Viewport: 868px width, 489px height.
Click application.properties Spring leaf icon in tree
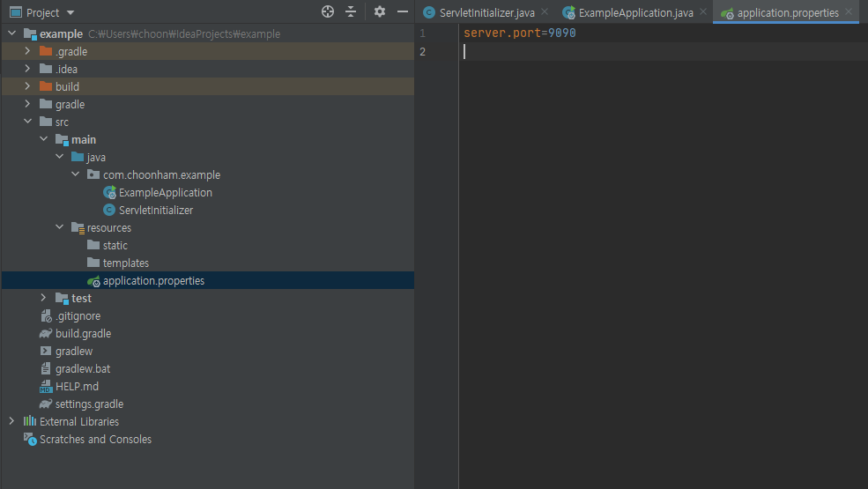click(x=93, y=281)
